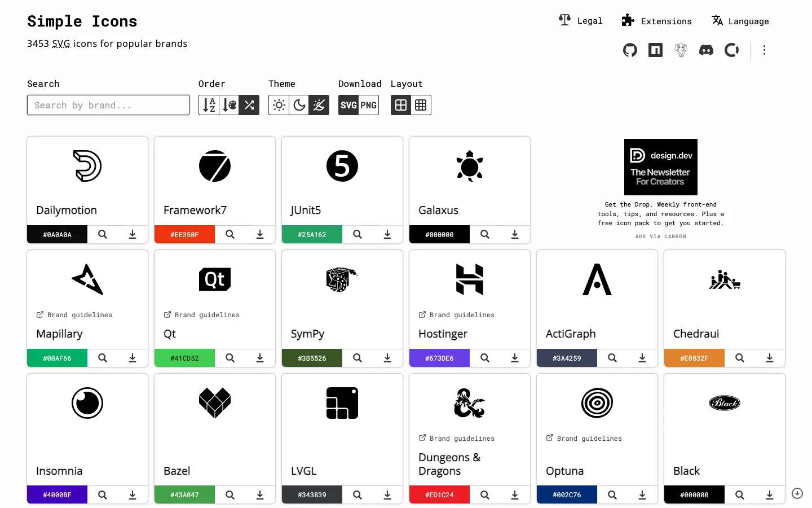The image size is (812, 508).
Task: Open the three-dot more options menu
Action: coord(764,50)
